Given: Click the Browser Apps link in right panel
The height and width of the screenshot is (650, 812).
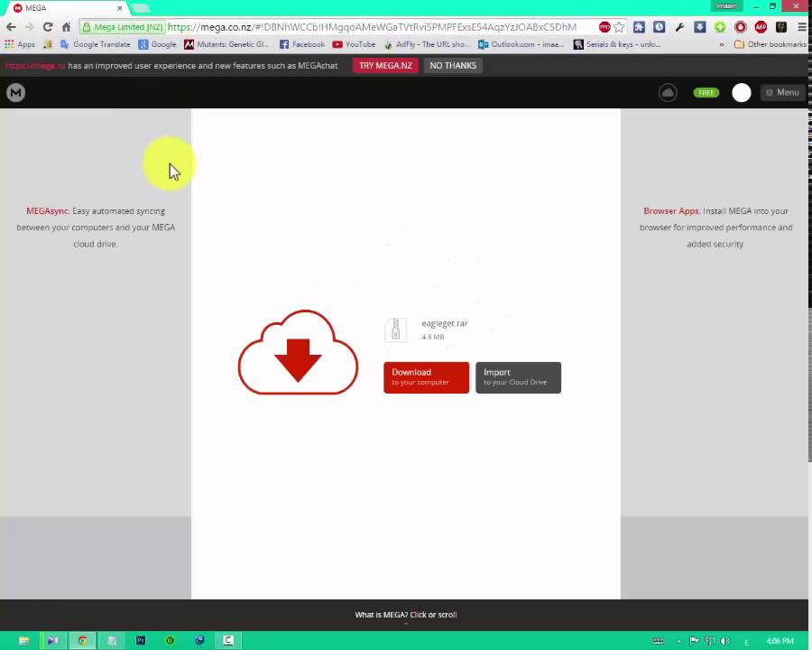Looking at the screenshot, I should pyautogui.click(x=671, y=211).
